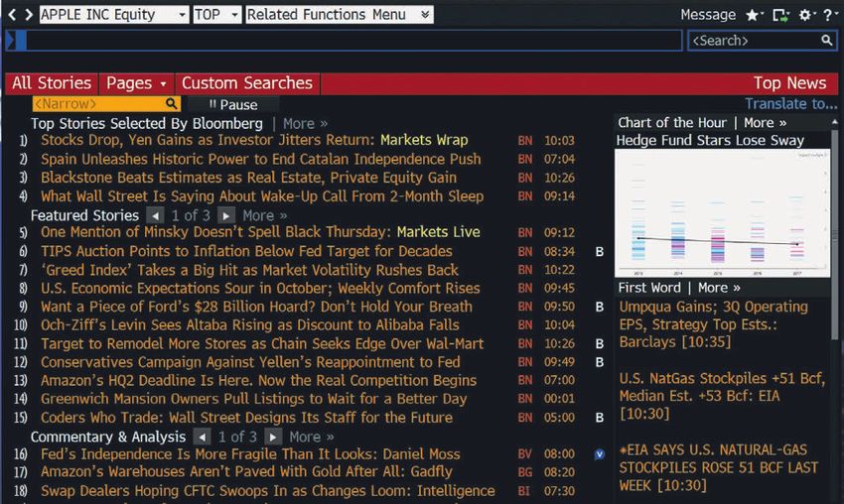Expand Related Functions Menu
Image resolution: width=844 pixels, height=504 pixels.
[x=340, y=15]
